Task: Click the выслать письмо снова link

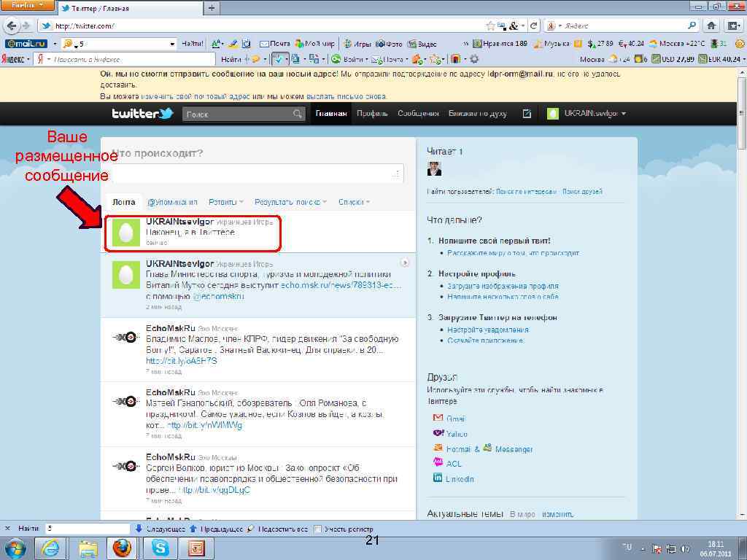Action: pos(347,96)
